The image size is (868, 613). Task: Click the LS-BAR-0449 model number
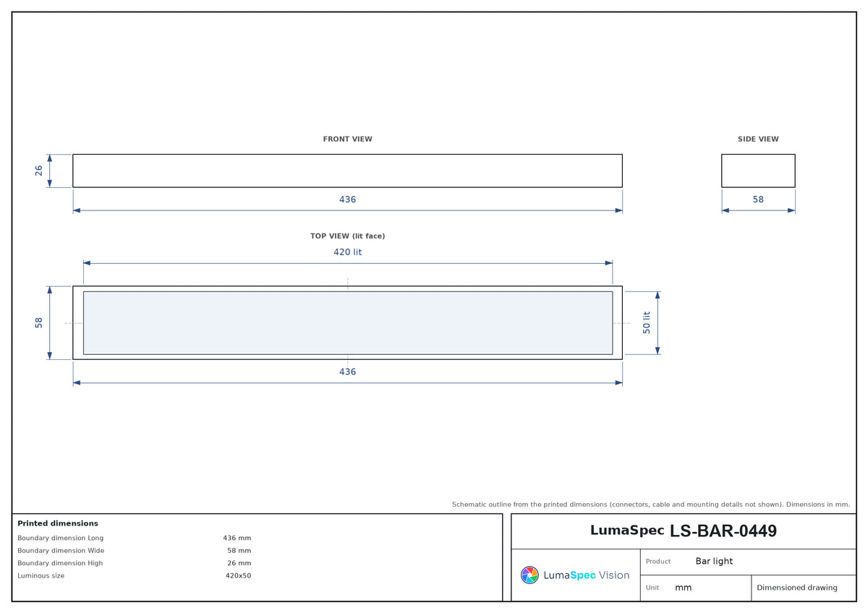pyautogui.click(x=723, y=531)
